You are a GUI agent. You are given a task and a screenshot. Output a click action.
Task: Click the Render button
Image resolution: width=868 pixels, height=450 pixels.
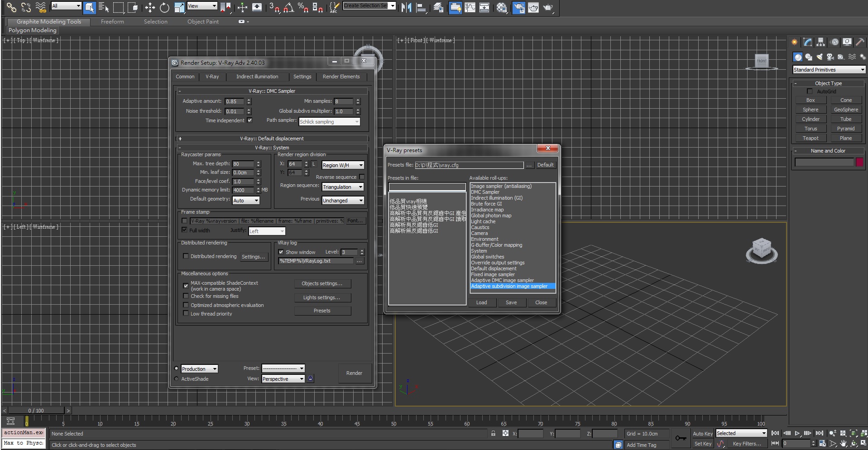[x=354, y=373]
